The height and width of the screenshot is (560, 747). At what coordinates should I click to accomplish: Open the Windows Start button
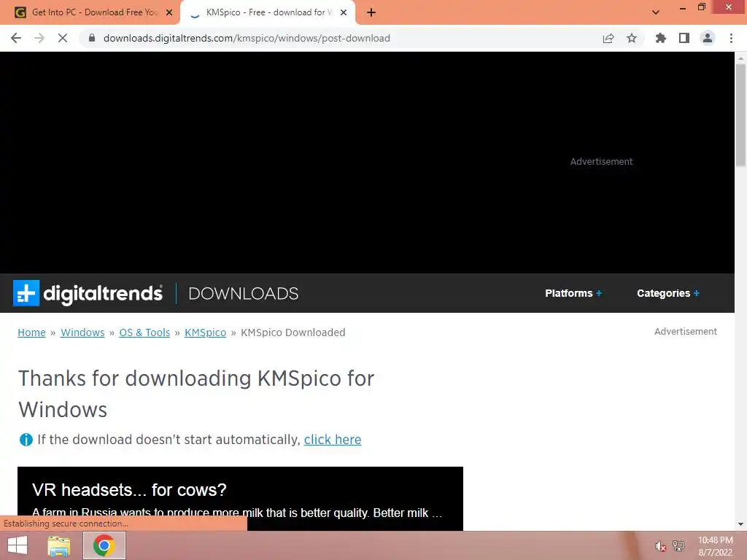click(x=18, y=545)
